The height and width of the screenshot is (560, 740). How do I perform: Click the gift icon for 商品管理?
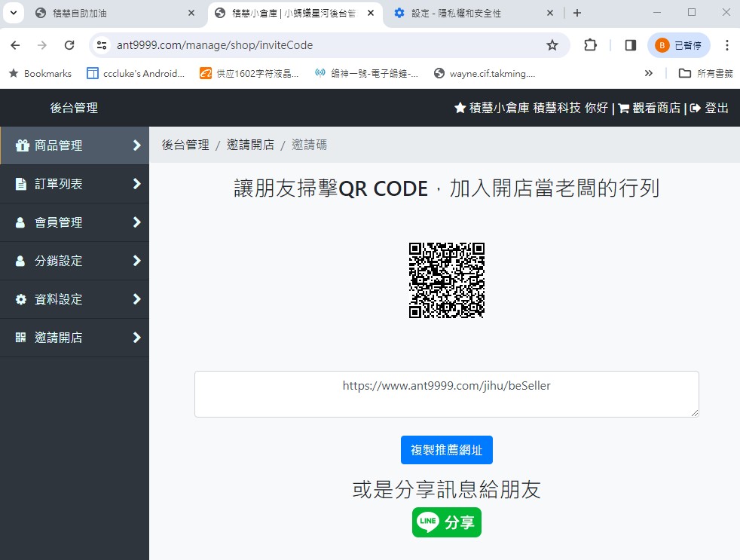click(x=22, y=145)
